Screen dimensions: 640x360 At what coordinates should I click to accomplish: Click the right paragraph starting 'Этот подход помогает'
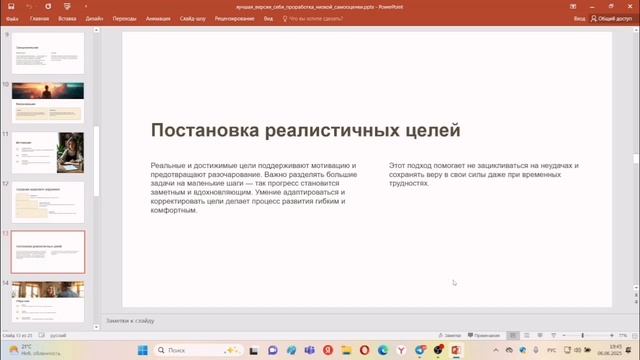click(x=484, y=174)
